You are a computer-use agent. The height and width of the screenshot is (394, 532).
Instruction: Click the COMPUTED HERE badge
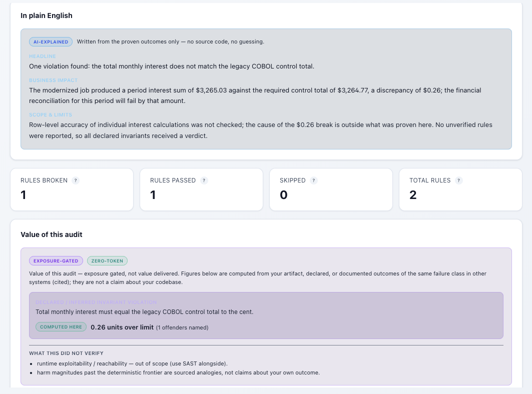[x=61, y=327]
